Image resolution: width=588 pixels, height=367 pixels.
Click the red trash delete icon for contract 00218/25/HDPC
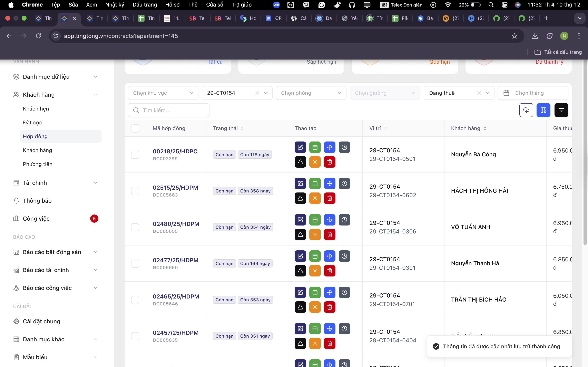(x=330, y=162)
